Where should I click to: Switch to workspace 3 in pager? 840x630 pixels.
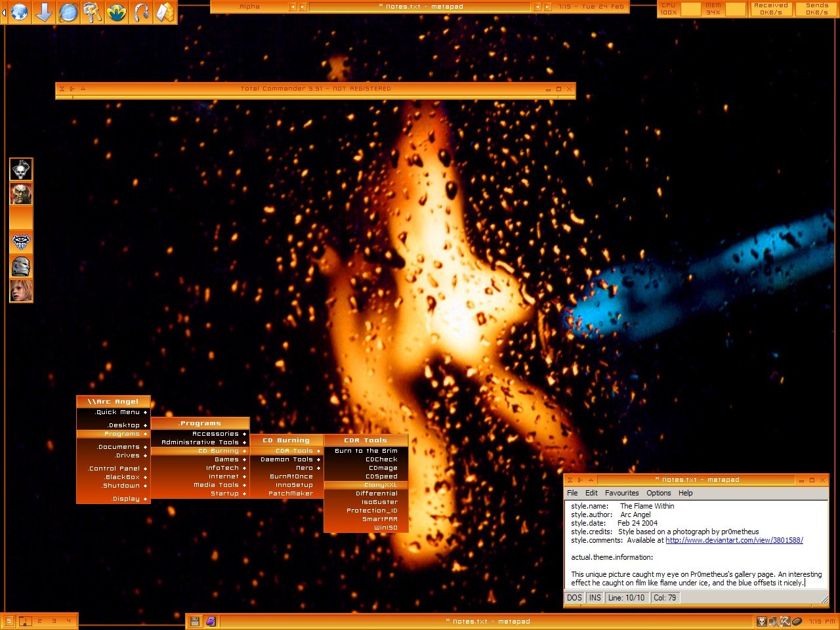[54, 621]
